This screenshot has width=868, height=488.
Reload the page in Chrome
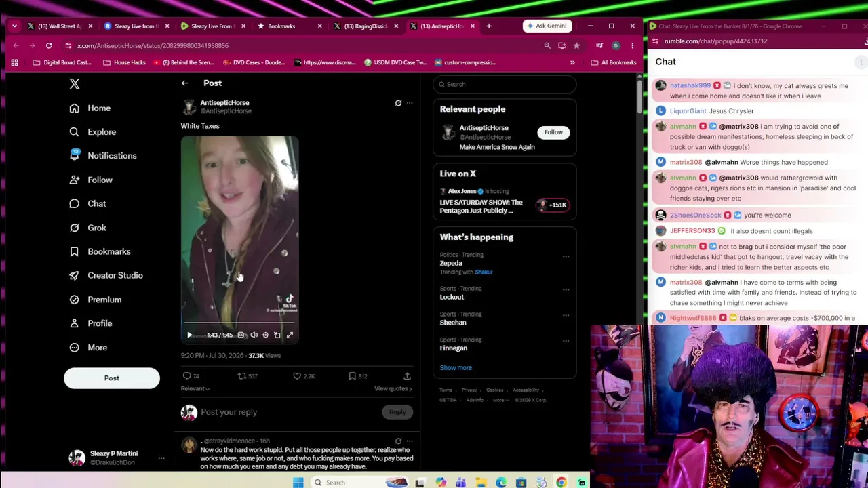tap(49, 46)
